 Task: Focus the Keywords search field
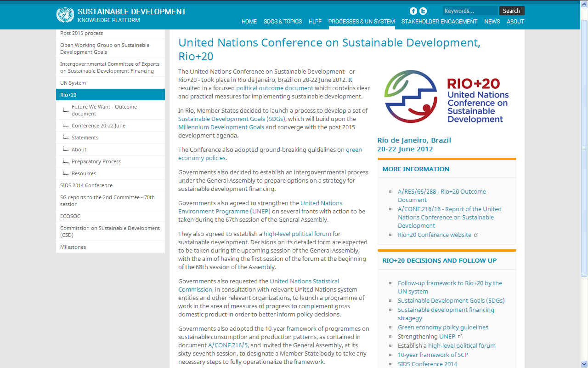pos(470,11)
